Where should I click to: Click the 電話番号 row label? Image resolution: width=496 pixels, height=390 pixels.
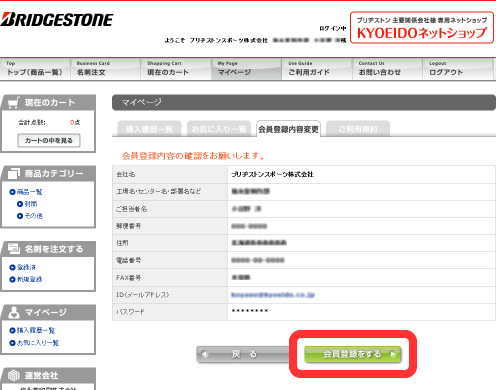point(128,260)
